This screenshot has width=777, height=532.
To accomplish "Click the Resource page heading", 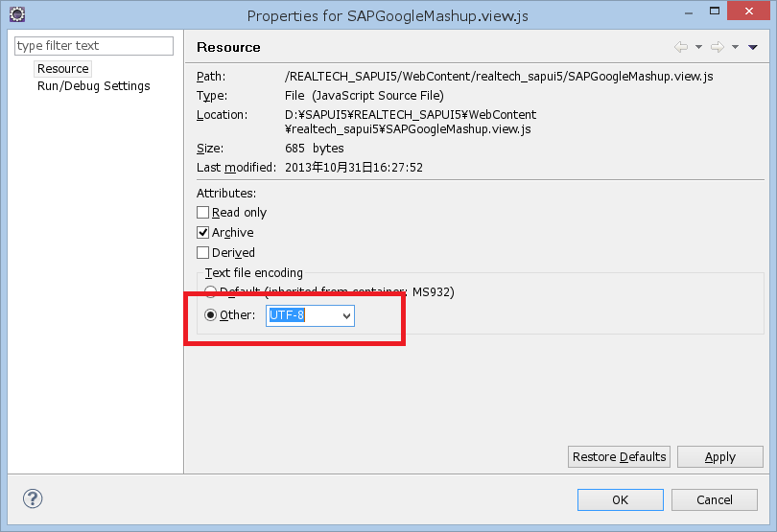I will 228,47.
